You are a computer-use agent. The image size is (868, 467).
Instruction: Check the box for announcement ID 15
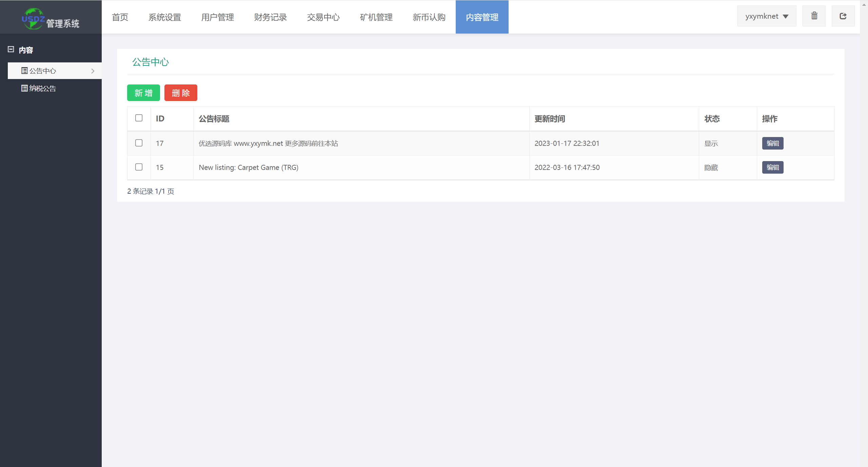(x=139, y=167)
